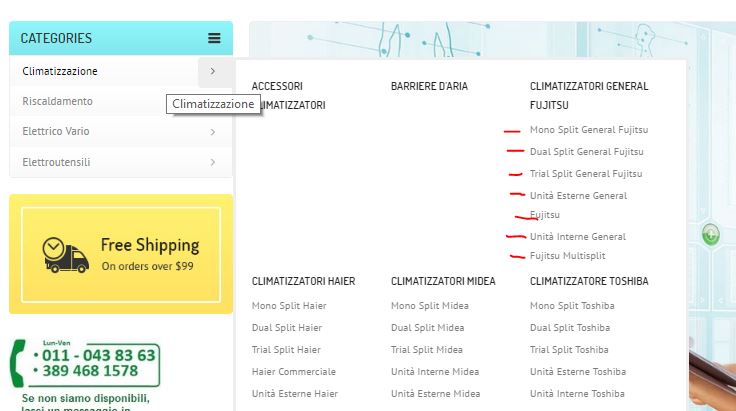The height and width of the screenshot is (411, 736).
Task: Select Fujitsu Multisplit link
Action: (567, 256)
